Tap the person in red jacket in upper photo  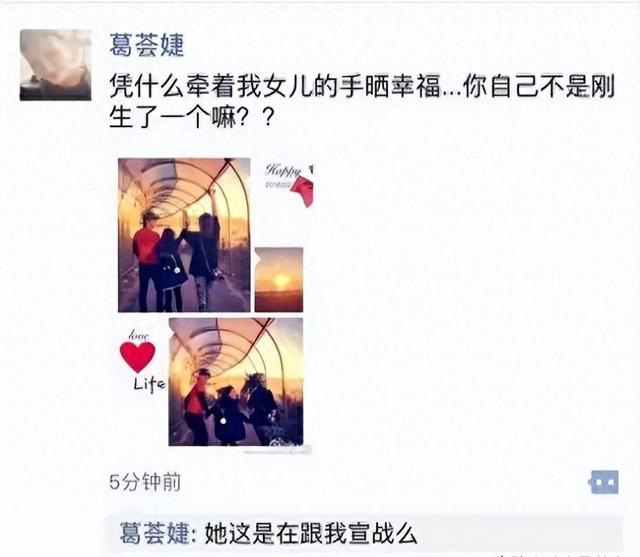[145, 261]
